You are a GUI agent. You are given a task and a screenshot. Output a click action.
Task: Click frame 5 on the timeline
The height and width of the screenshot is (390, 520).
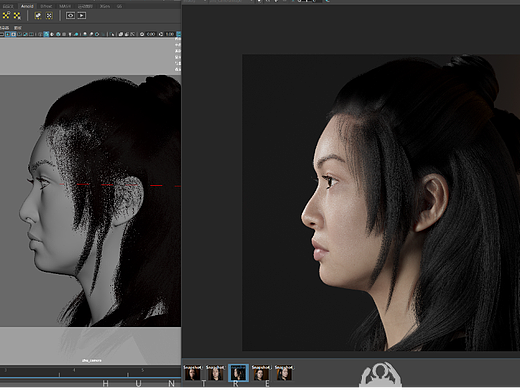tap(143, 370)
